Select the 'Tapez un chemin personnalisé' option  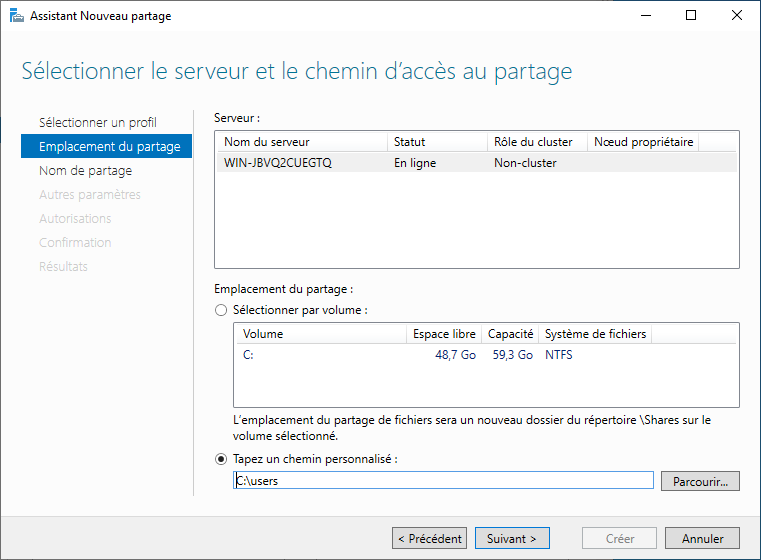pos(221,459)
